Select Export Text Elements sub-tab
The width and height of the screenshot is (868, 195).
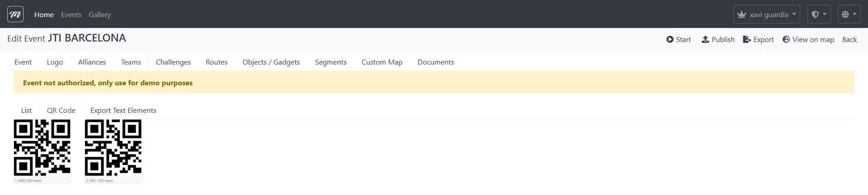pos(123,111)
